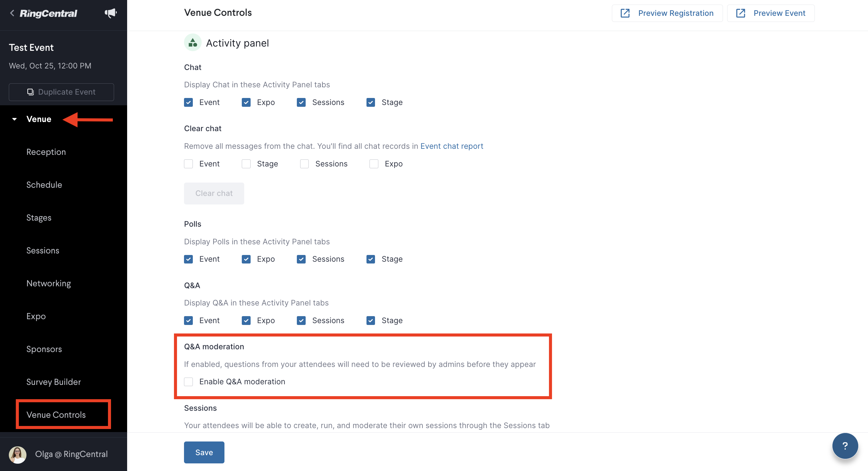
Task: Check Stage under Clear chat
Action: [246, 164]
